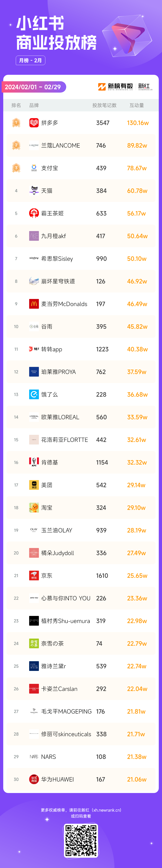Viewport: 162px width, 868px height.
Task: Click the first place gold medal badge
Action: [16, 123]
